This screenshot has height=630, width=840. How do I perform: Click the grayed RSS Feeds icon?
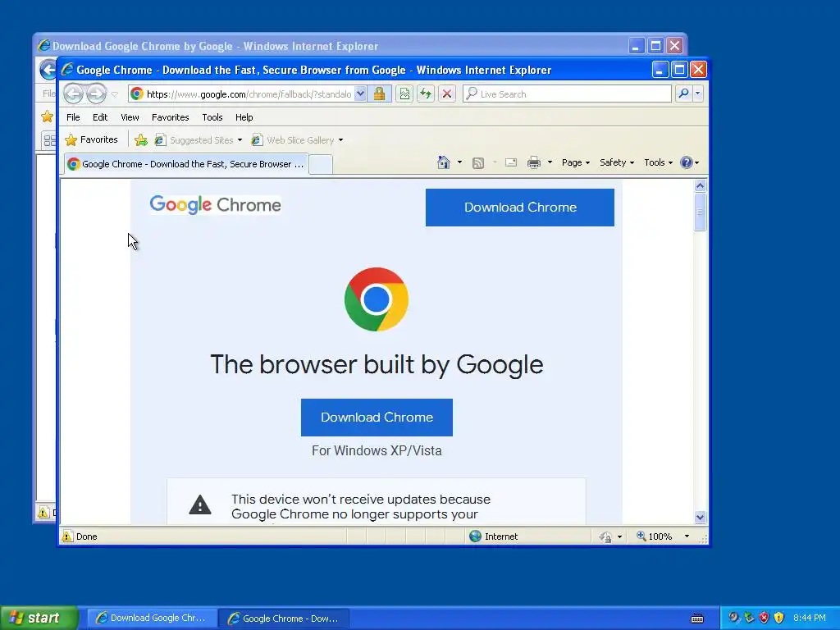(x=478, y=163)
